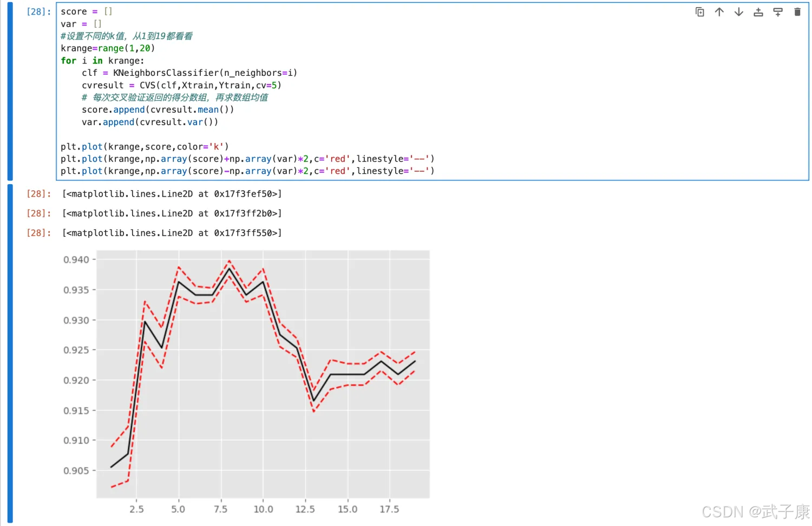
Task: Click the plt.plot line subtracting np.array(var)*2
Action: tap(247, 171)
